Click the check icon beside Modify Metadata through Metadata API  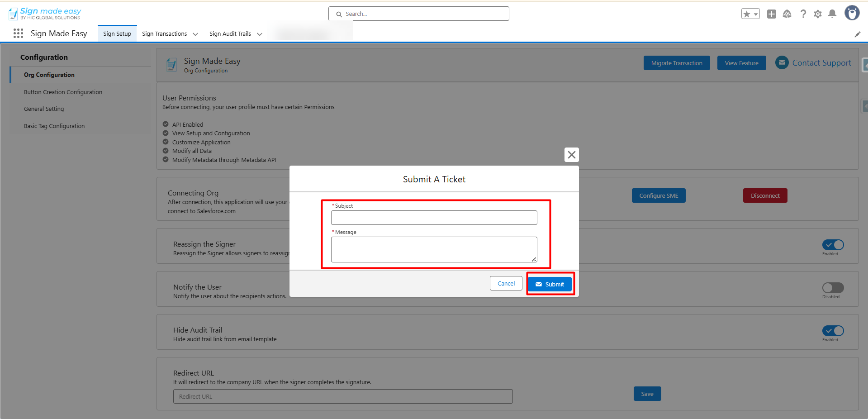[166, 160]
